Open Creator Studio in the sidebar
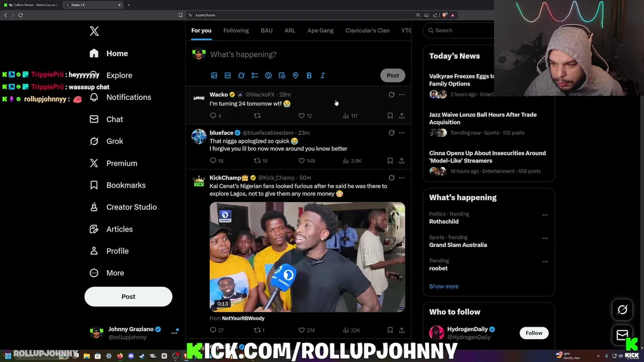Screen dimensions: 644x362 coord(123,207)
